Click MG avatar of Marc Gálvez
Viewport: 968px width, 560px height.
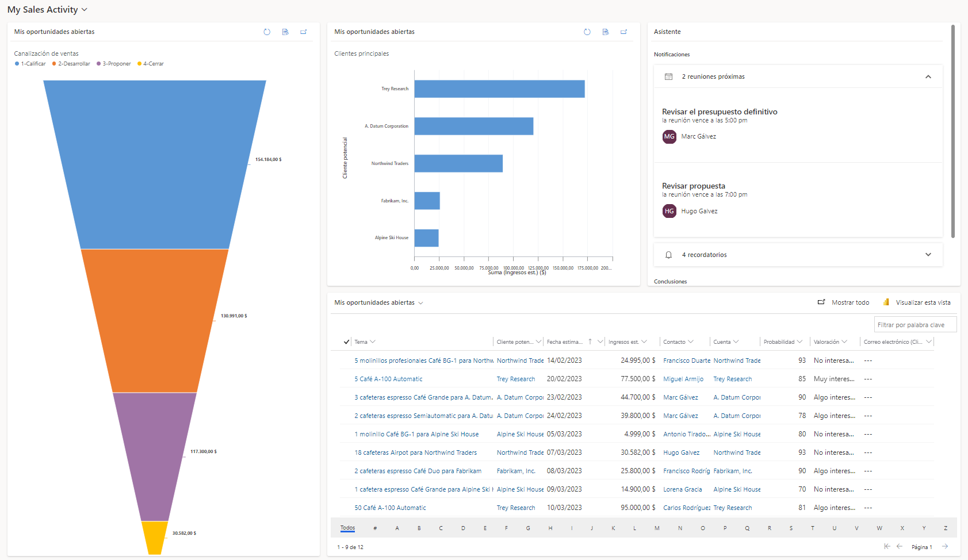point(669,137)
